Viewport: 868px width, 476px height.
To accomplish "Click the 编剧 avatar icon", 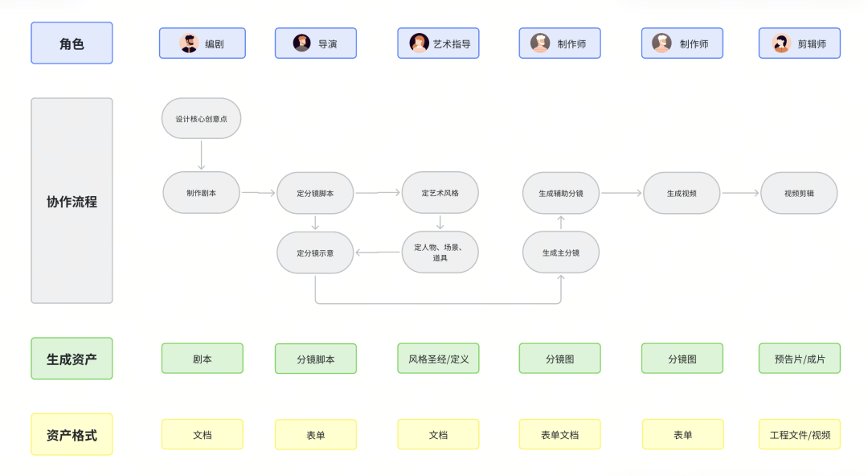I will (x=189, y=43).
